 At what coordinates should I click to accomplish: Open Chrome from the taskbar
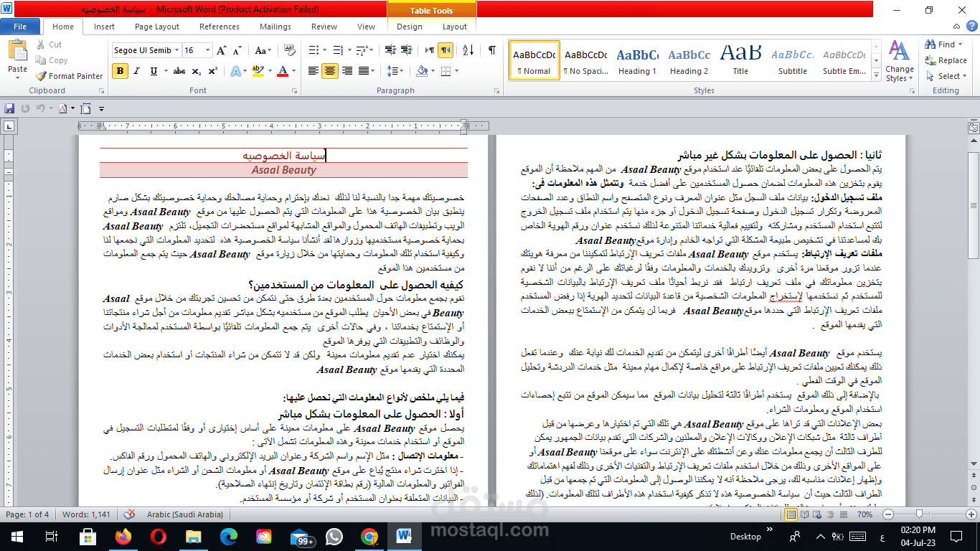(x=369, y=537)
